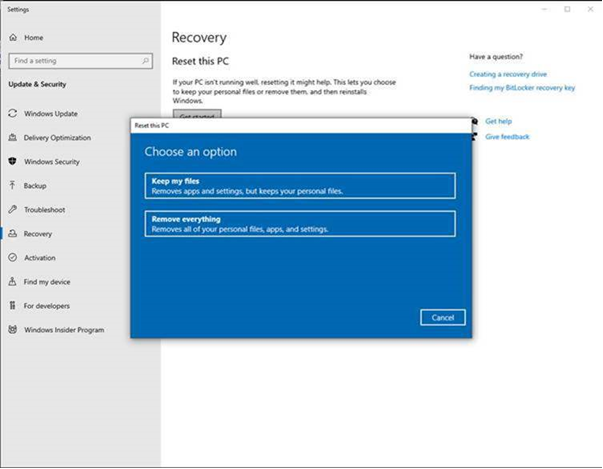The image size is (603, 469).
Task: Cancel the Reset this PC dialog
Action: 443,318
